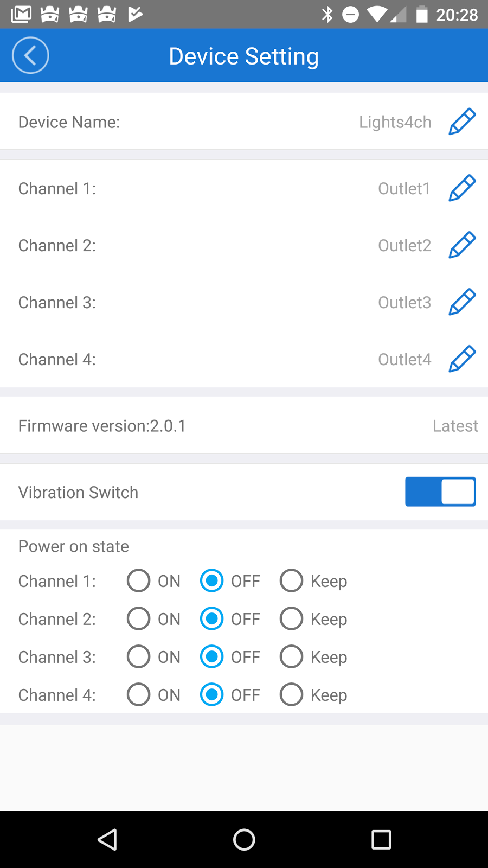Screen dimensions: 488x868
Task: Tap the Latest firmware status text
Action: coord(455,426)
